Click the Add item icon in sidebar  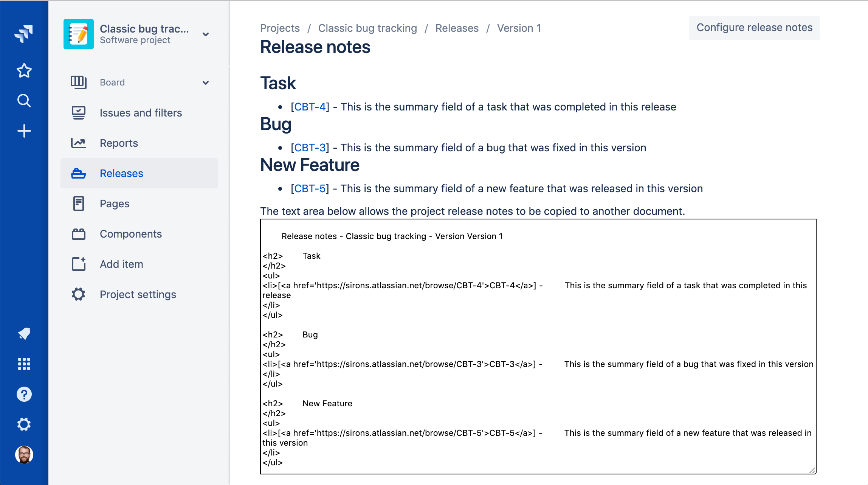tap(78, 264)
